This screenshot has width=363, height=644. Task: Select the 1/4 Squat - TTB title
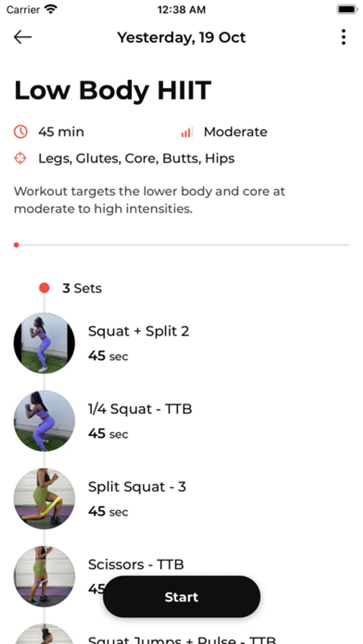click(x=140, y=409)
